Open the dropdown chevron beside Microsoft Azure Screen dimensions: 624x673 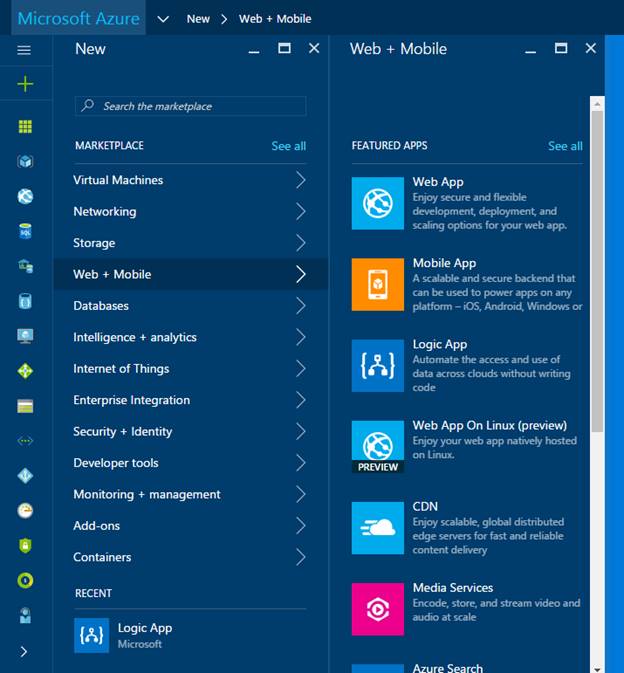163,19
